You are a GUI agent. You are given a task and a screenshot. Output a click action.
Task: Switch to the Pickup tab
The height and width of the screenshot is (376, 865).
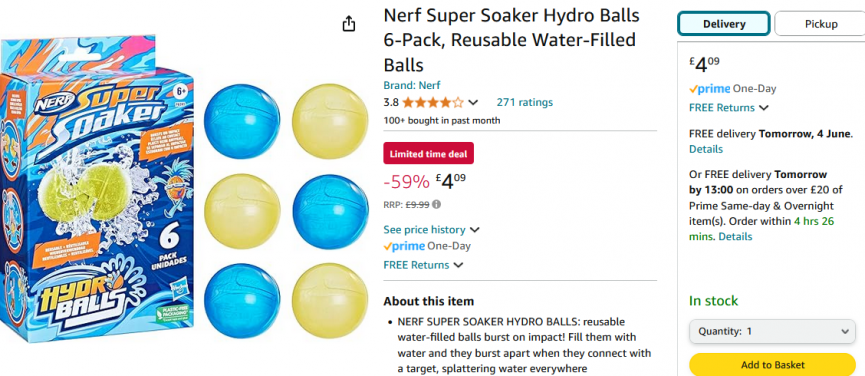point(820,24)
